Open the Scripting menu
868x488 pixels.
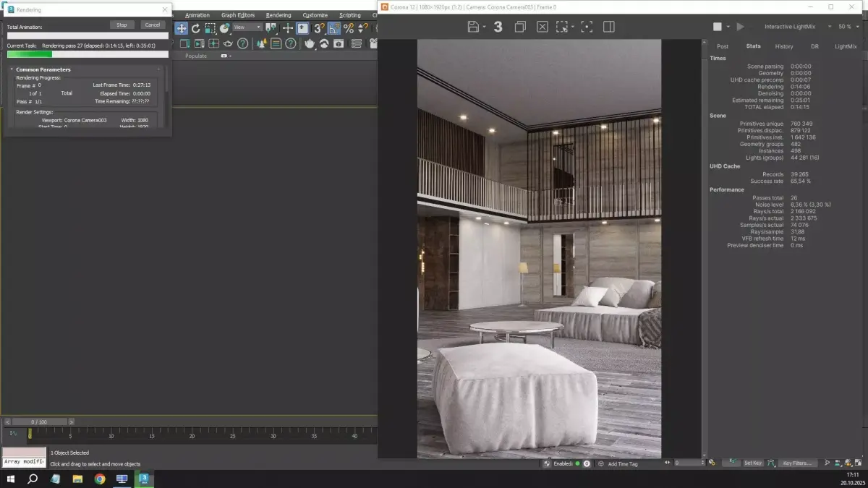click(350, 14)
